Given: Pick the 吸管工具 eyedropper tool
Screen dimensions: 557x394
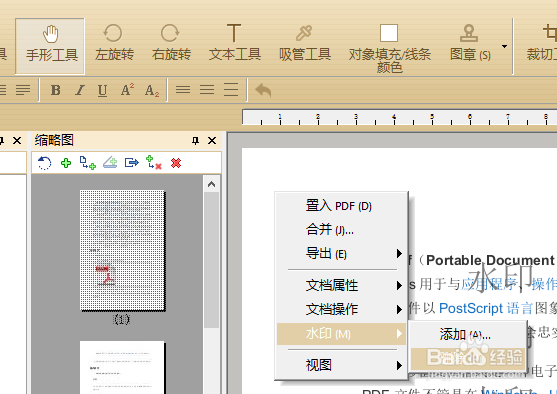Looking at the screenshot, I should point(305,43).
